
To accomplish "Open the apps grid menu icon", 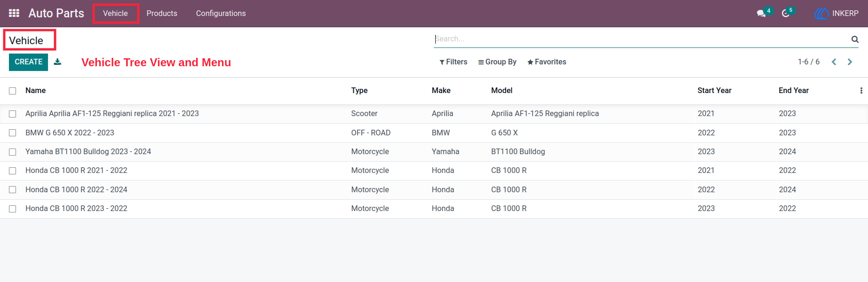I will (14, 13).
